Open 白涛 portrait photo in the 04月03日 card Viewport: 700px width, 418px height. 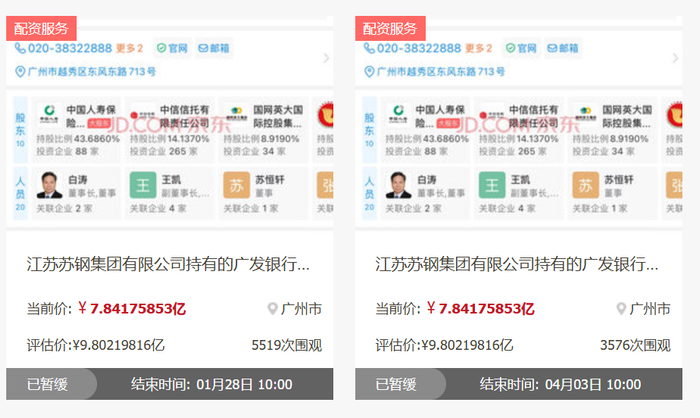coord(399,185)
